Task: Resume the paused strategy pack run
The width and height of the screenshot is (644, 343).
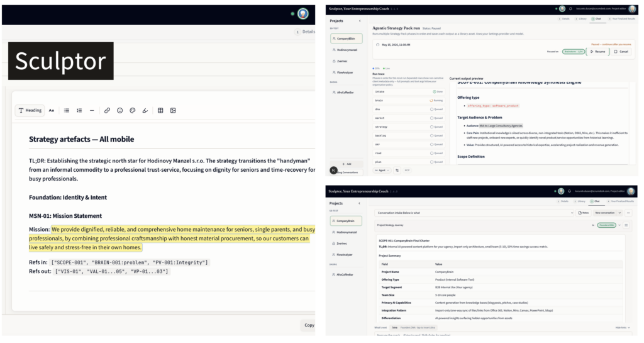Action: 598,52
